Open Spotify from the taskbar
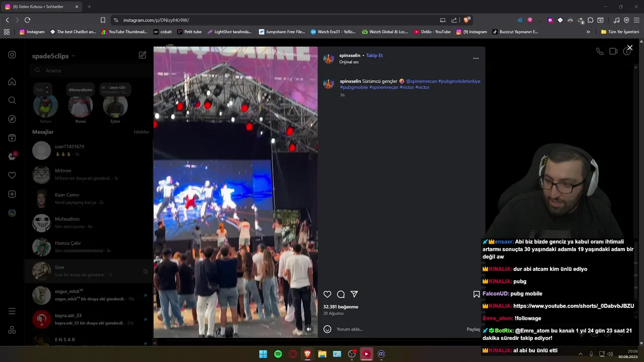644x362 pixels. point(278,354)
